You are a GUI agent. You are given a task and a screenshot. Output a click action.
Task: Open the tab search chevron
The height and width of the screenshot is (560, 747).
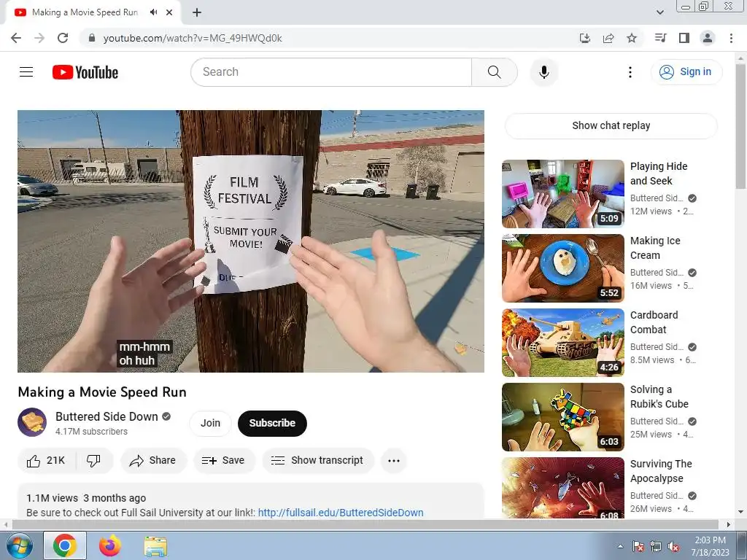click(659, 12)
